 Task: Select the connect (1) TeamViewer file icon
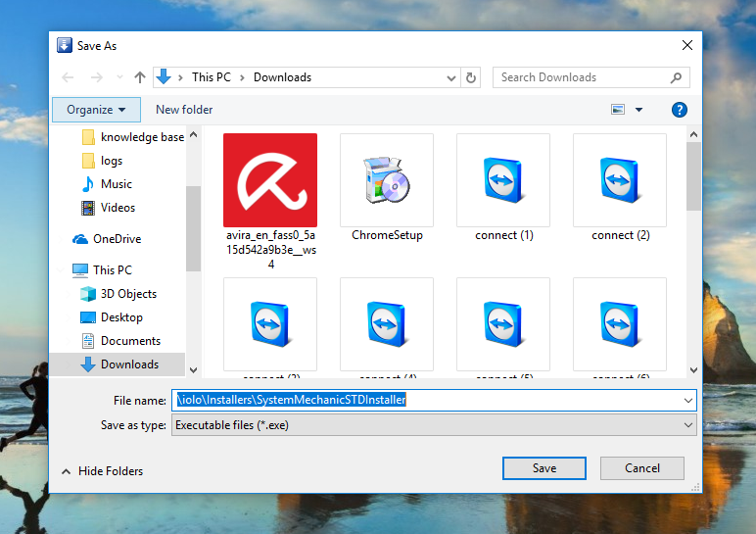point(503,180)
